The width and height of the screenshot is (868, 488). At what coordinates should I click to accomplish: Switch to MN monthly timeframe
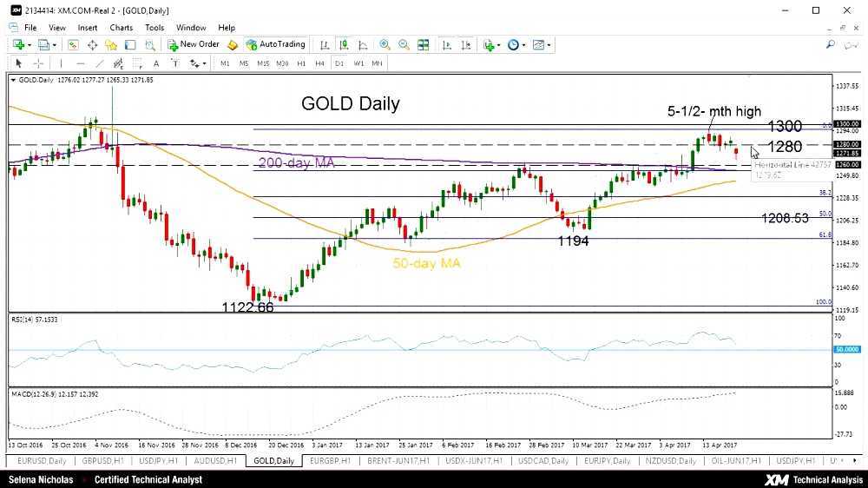pos(377,63)
